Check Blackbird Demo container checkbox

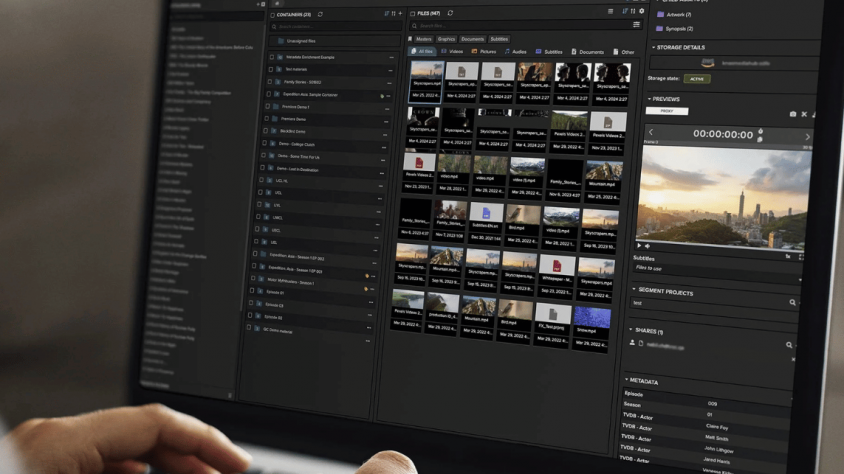coord(265,131)
